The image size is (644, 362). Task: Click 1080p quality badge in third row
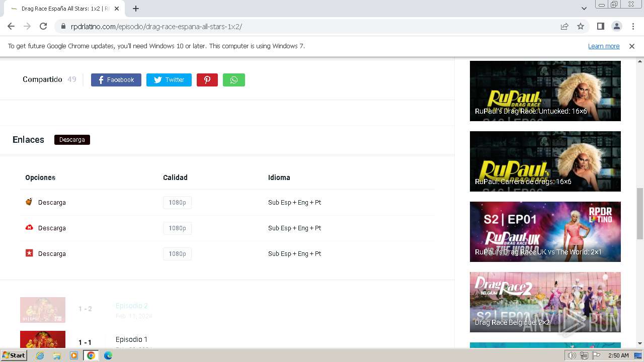[177, 254]
